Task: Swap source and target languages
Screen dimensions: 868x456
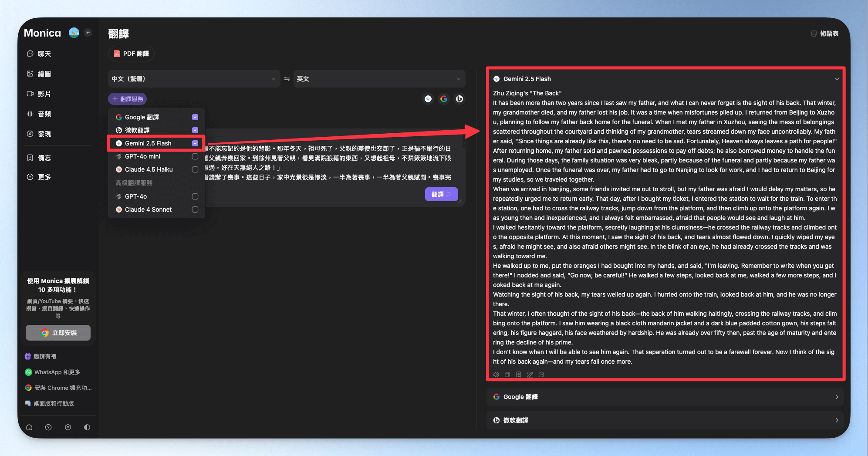Action: (x=287, y=79)
